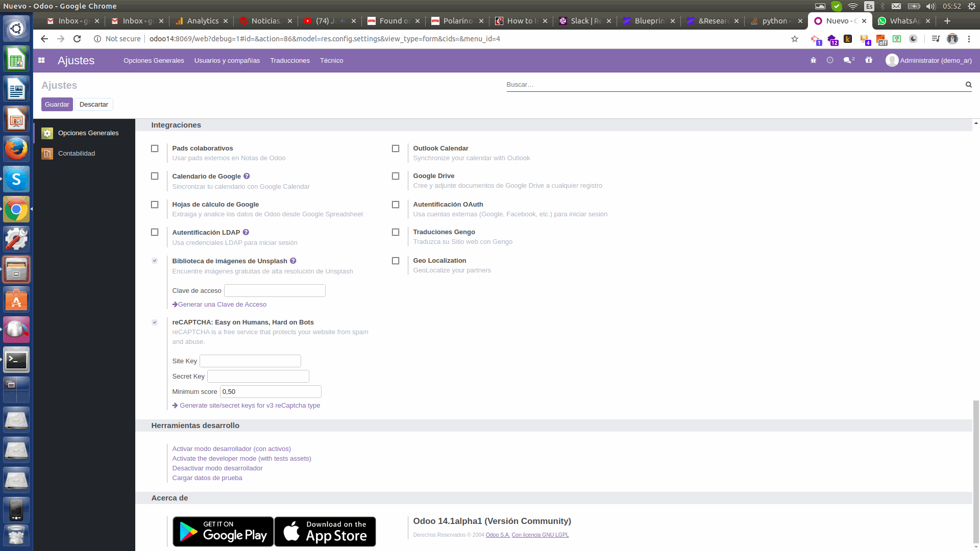Viewport: 980px width, 551px height.
Task: Open Opciones Generales top menu
Action: click(154, 60)
